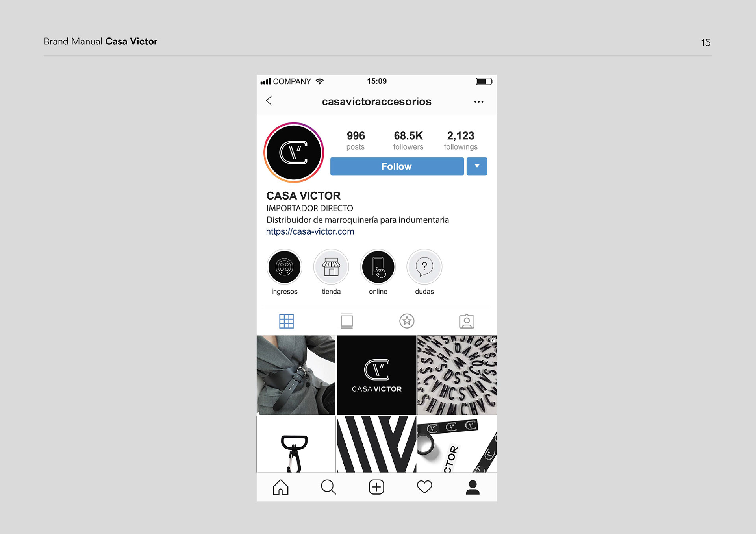
Task: Go to your profile person icon
Action: click(472, 487)
